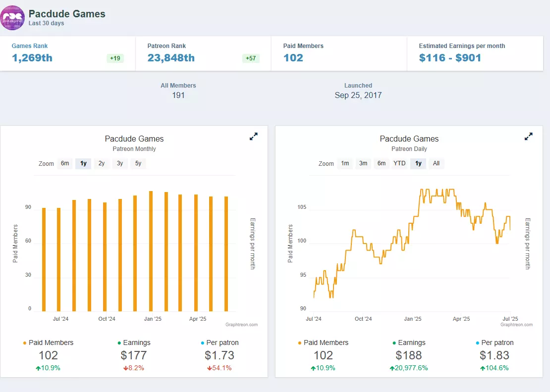Image resolution: width=550 pixels, height=392 pixels.
Task: Show All time range on Daily chart
Action: click(437, 164)
